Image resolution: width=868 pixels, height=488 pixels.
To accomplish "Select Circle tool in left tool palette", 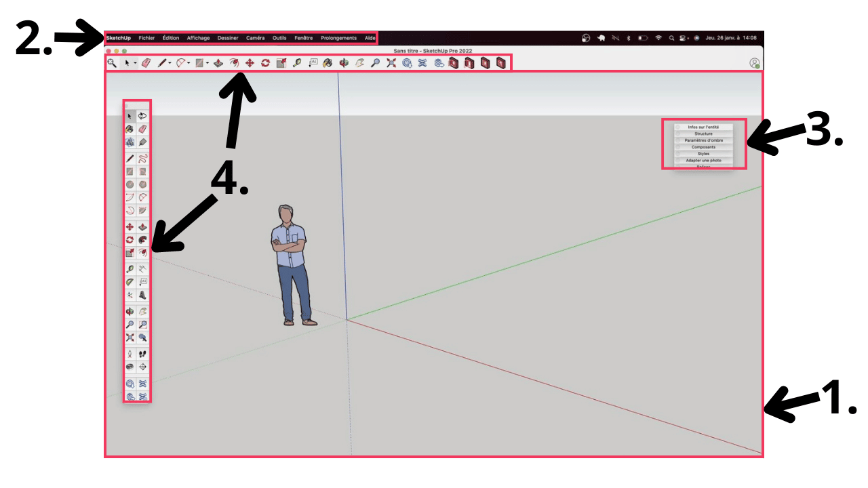I will [x=130, y=184].
